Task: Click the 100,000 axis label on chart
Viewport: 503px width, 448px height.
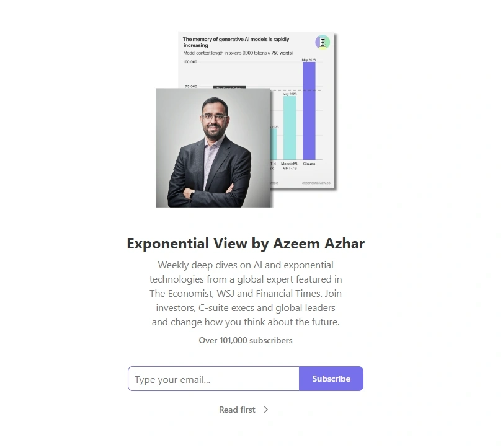Action: 190,62
